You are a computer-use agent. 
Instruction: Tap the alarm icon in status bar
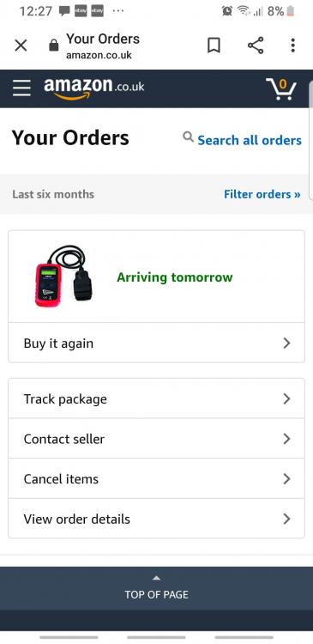[x=227, y=11]
